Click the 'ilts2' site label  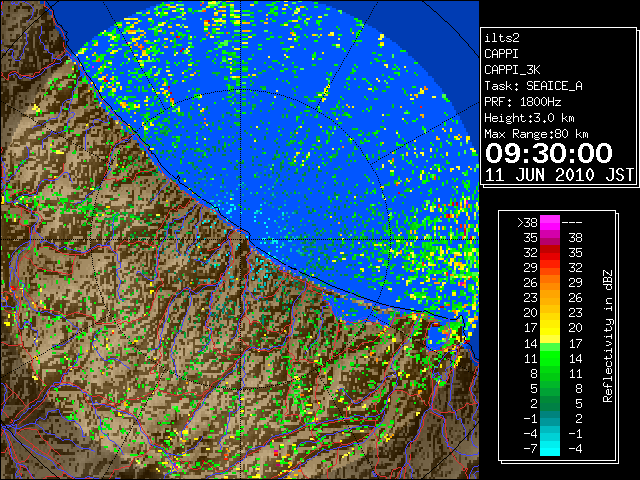[502, 38]
